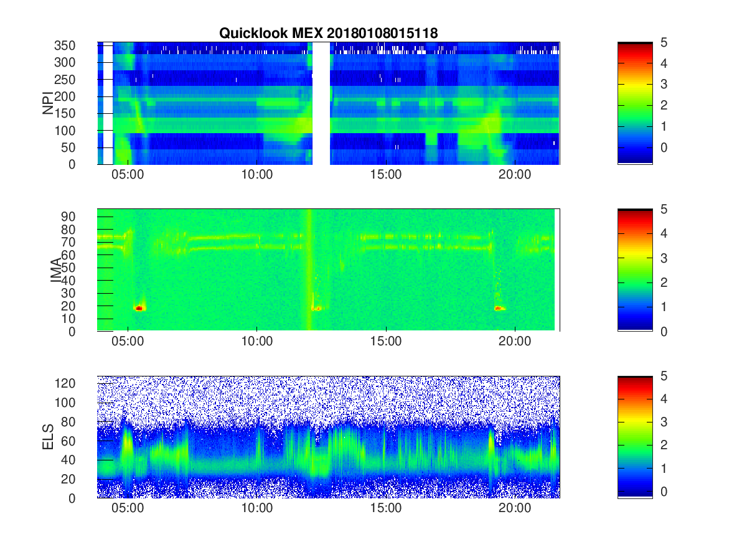Select the IMA y-axis label
The height and width of the screenshot is (560, 747).
click(x=55, y=270)
